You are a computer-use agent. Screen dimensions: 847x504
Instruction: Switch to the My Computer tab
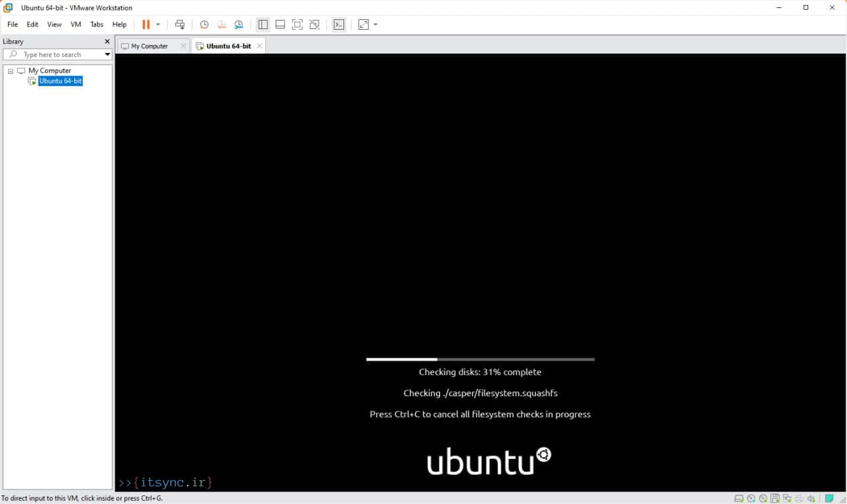(148, 46)
